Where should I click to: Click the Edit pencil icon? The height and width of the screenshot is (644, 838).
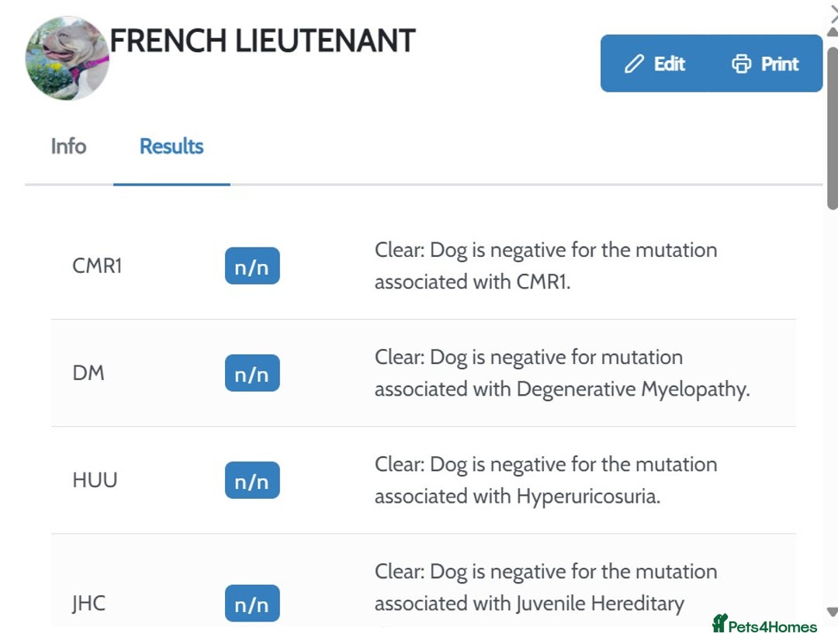point(635,64)
